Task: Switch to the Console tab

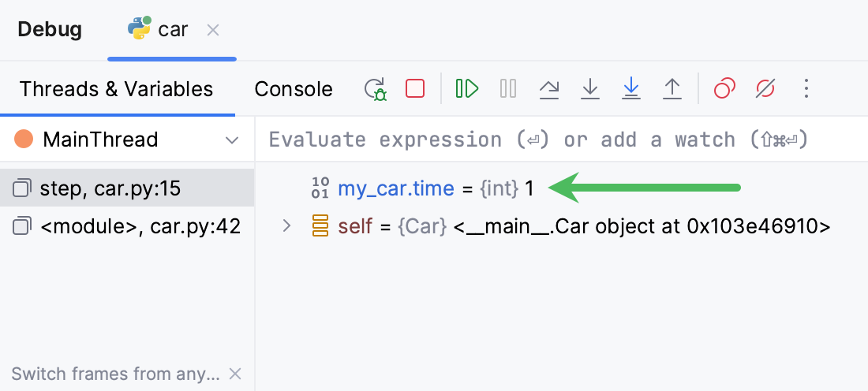Action: point(294,89)
